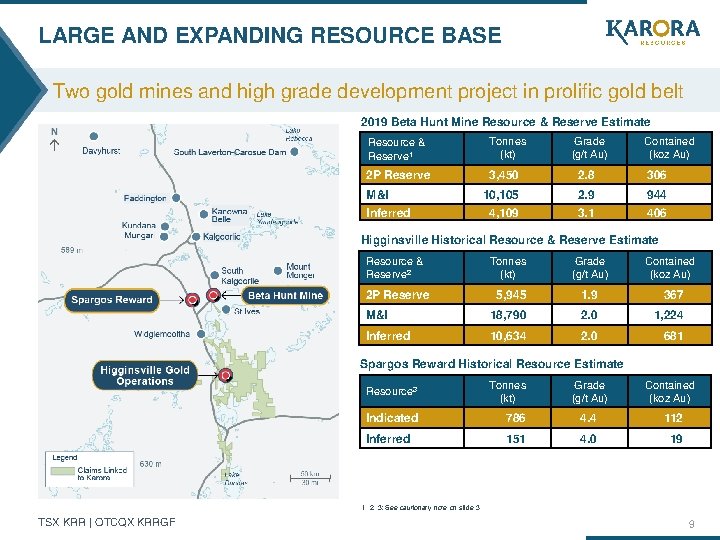Click the Beta Hunt Mine red marker
The image size is (720, 540).
(213, 295)
